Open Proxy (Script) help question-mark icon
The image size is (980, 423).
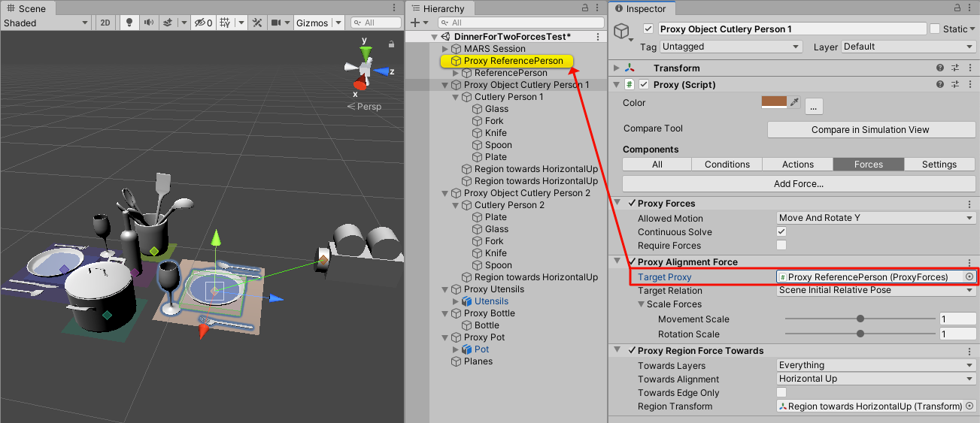tap(940, 85)
